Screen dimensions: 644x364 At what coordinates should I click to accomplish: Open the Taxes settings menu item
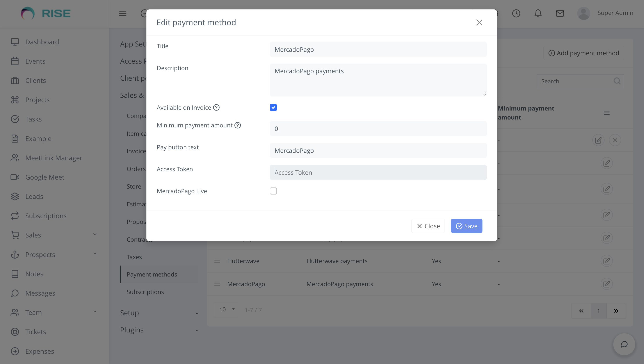point(134,257)
